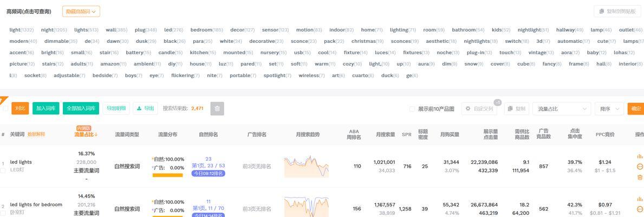Screen dimensions: 644x217
Task: Click the 月搜索量 column header
Action: tap(385, 135)
